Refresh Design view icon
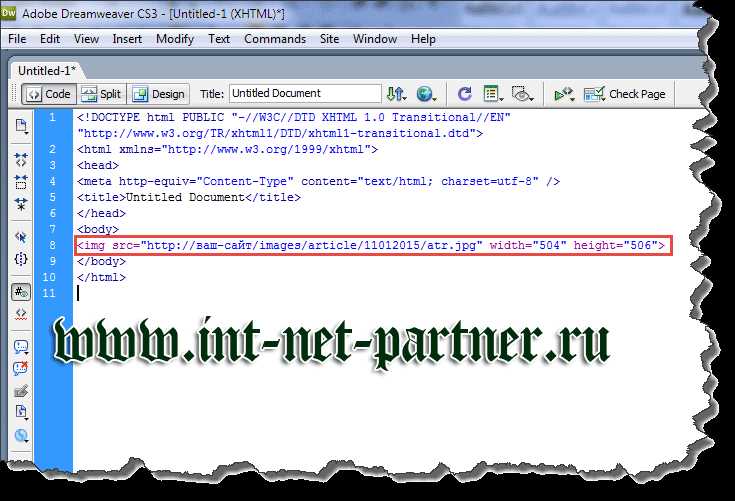Screen dimensions: 735x501 coord(465,94)
